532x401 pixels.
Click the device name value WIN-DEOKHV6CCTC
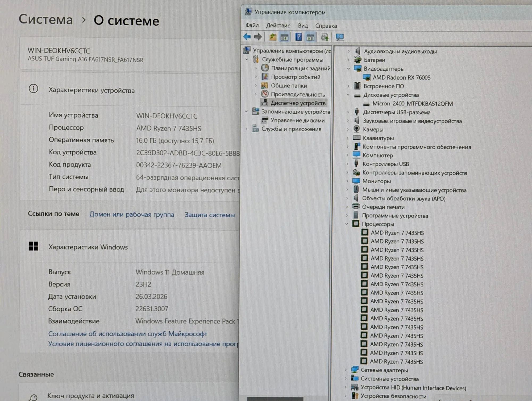coord(167,116)
